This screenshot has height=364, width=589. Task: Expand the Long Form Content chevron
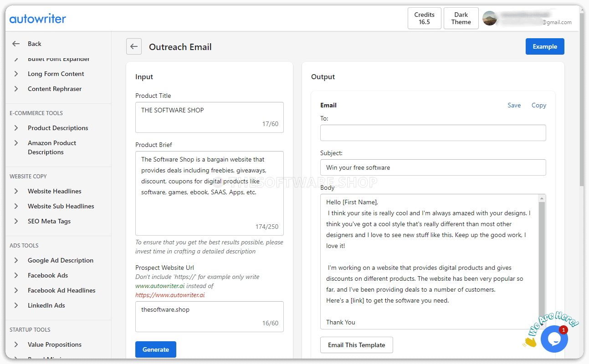pos(16,74)
